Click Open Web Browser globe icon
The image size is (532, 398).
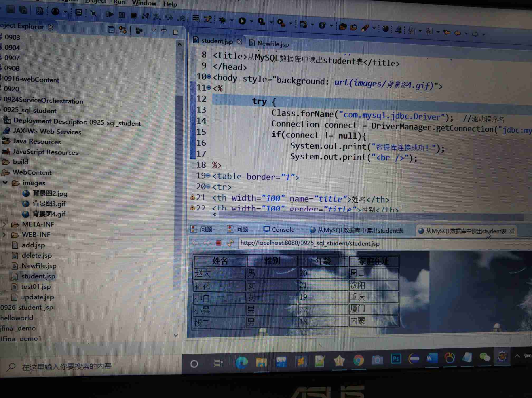tap(385, 29)
